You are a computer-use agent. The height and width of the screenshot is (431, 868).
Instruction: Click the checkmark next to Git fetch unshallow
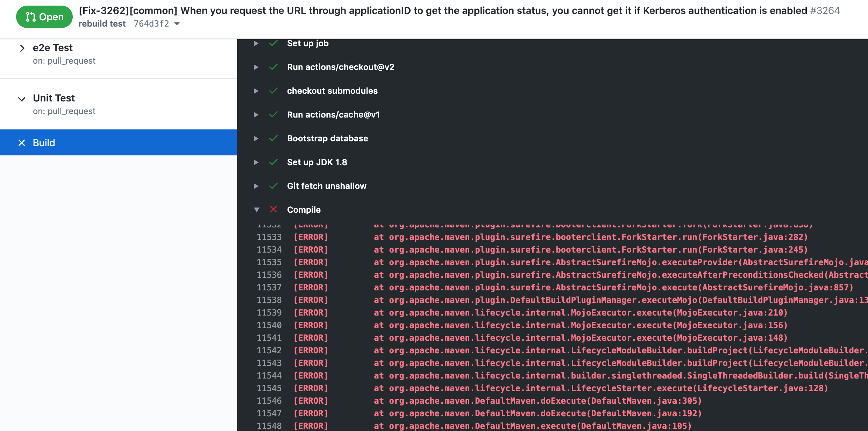tap(273, 186)
